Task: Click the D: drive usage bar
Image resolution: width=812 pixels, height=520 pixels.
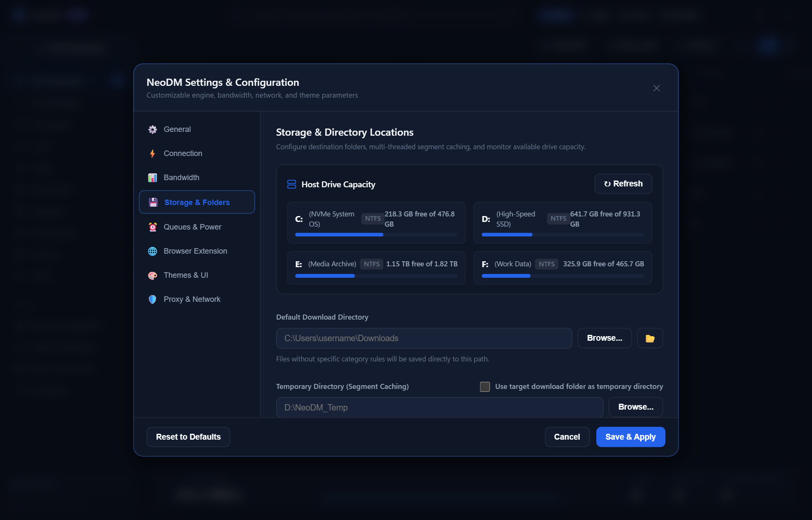Action: [562, 235]
